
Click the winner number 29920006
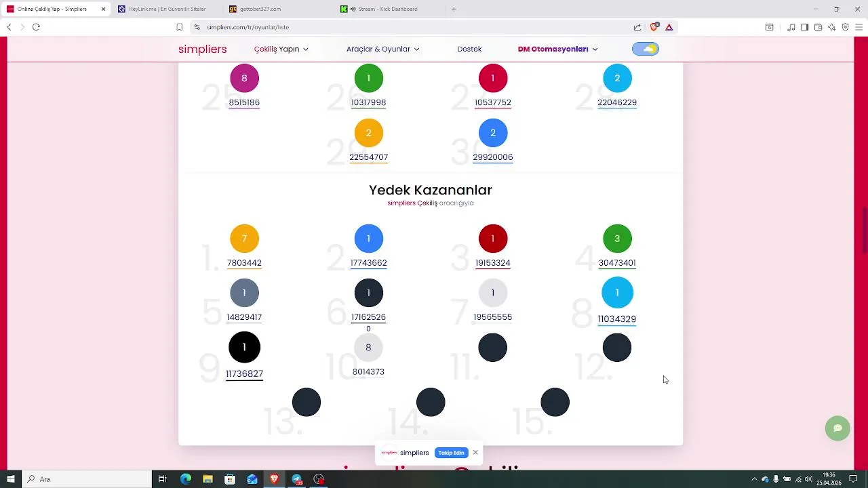pyautogui.click(x=493, y=157)
